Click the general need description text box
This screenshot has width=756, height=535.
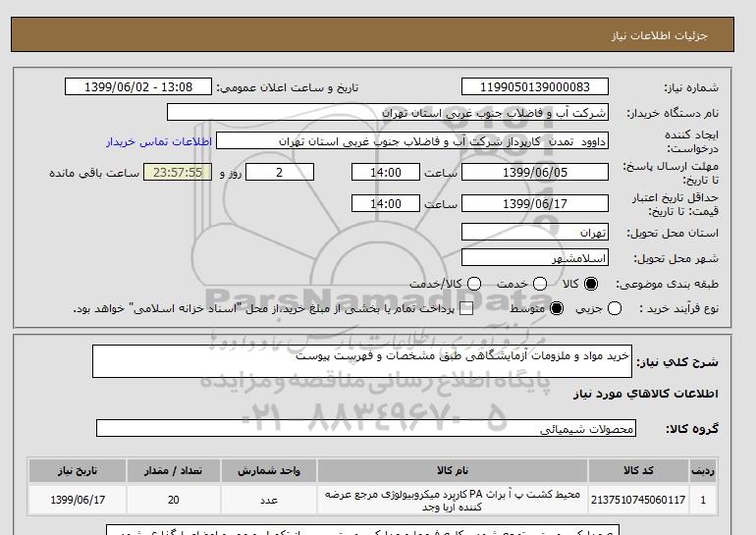pos(362,361)
